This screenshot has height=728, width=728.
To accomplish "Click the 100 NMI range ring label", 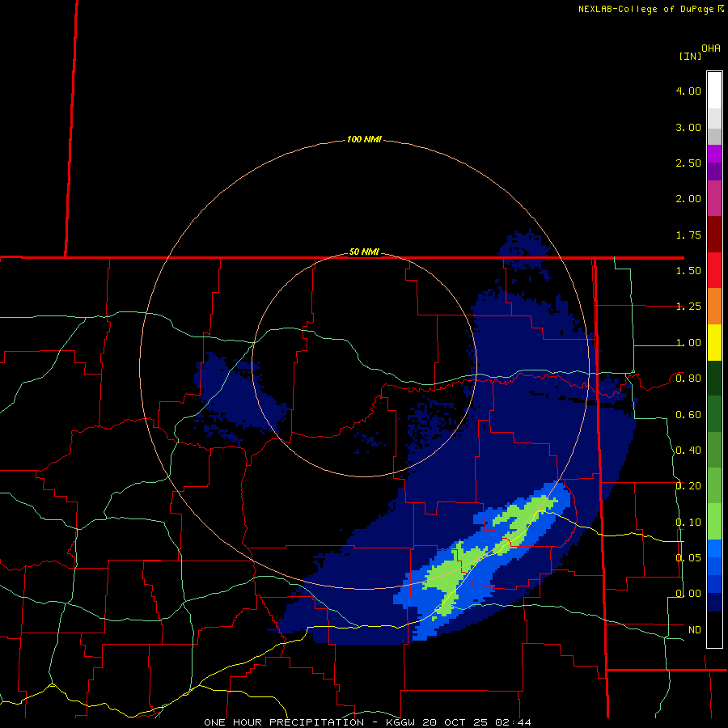I will (x=364, y=139).
